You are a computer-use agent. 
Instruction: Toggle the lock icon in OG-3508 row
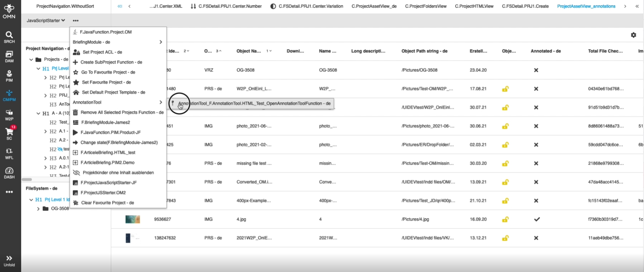click(x=505, y=70)
